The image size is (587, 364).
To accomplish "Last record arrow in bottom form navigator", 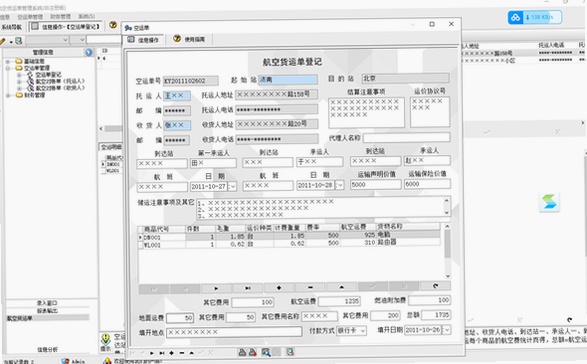I will click(162, 353).
